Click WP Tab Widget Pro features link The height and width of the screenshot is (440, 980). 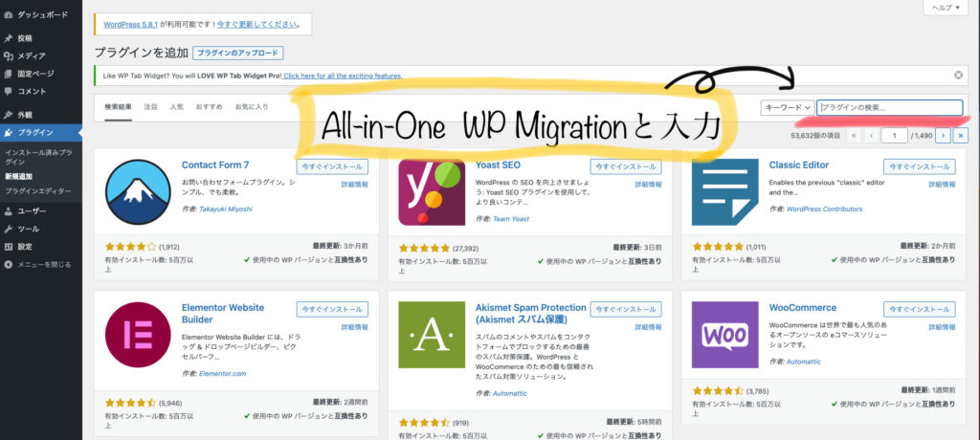(342, 76)
